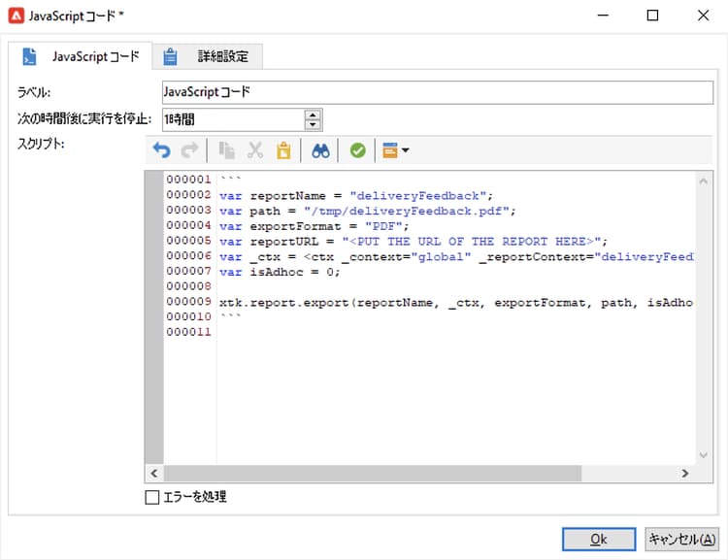The height and width of the screenshot is (560, 728).
Task: Click the xtk.report.export call line
Action: click(x=456, y=303)
